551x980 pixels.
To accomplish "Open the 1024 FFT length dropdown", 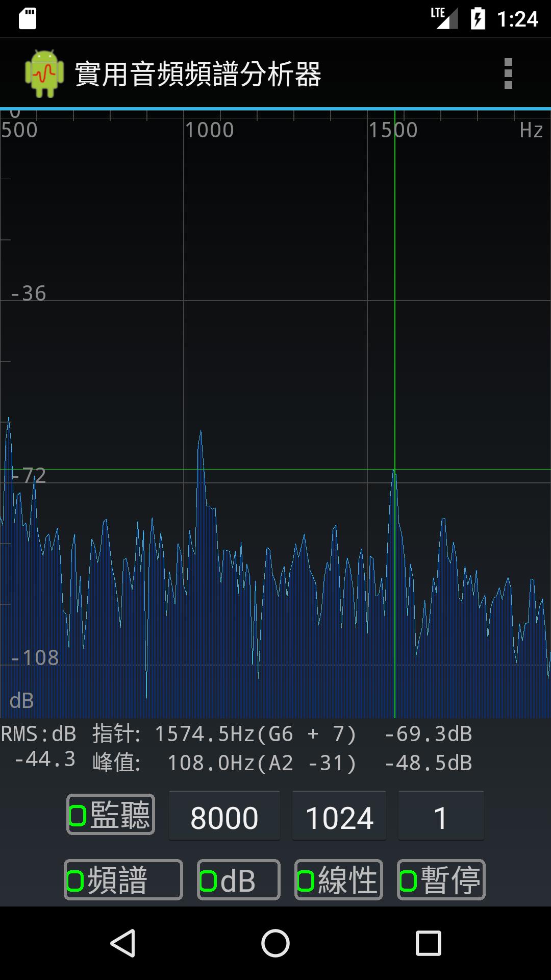I will click(339, 816).
